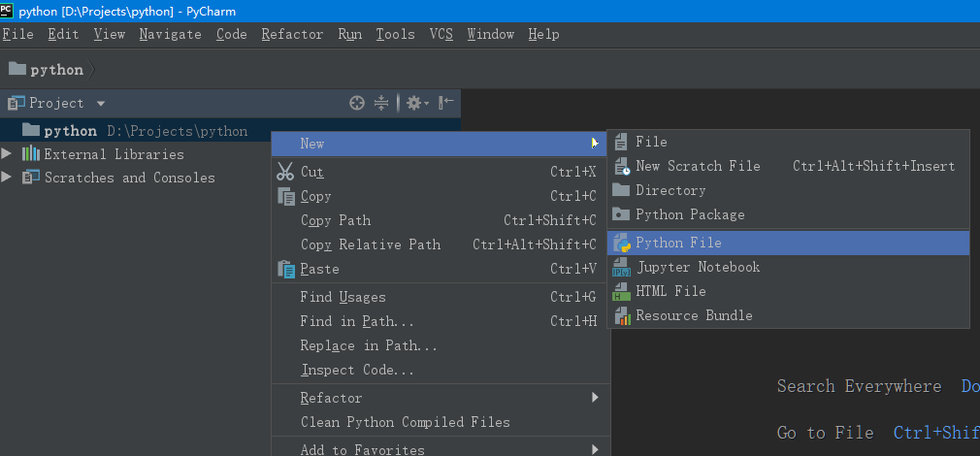The width and height of the screenshot is (980, 456).
Task: Select the python project root folder
Action: click(x=70, y=131)
